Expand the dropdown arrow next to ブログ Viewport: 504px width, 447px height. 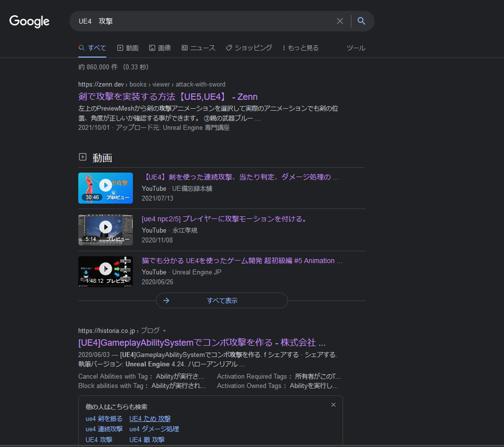coord(164,331)
